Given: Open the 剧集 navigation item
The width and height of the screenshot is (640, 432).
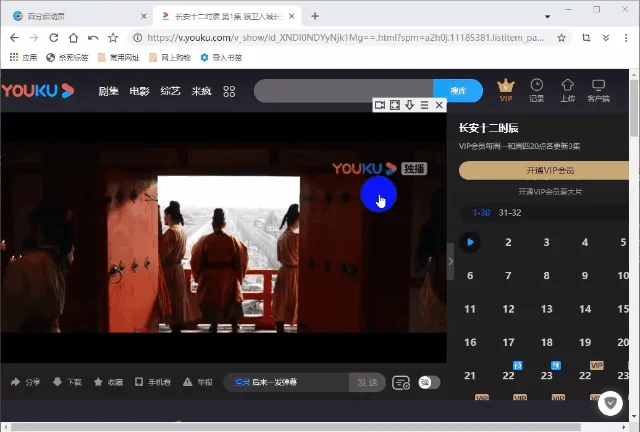Looking at the screenshot, I should pyautogui.click(x=108, y=91).
